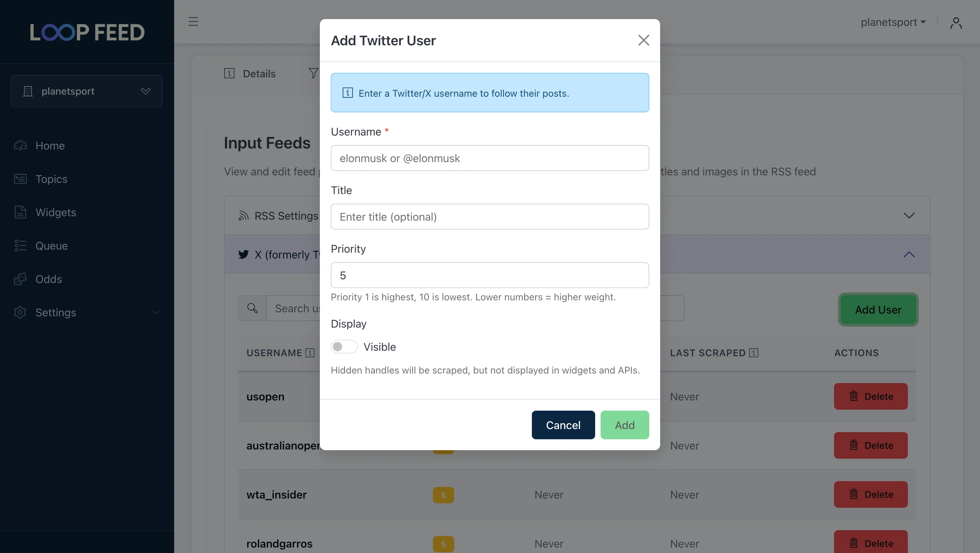Open the Queue list icon
Viewport: 980px width, 553px height.
[20, 246]
